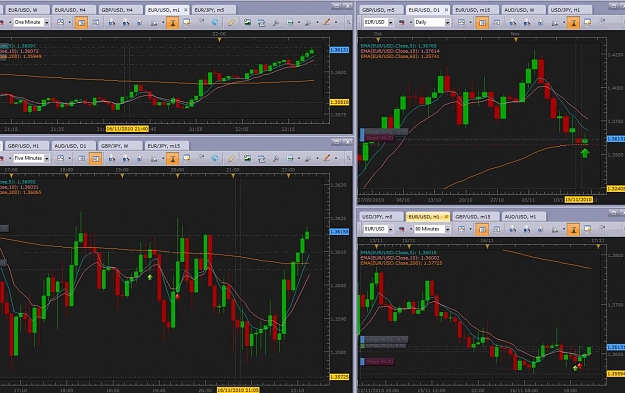The height and width of the screenshot is (393, 625).
Task: Click globe icon in One Minute chart toolbar
Action: (x=214, y=23)
